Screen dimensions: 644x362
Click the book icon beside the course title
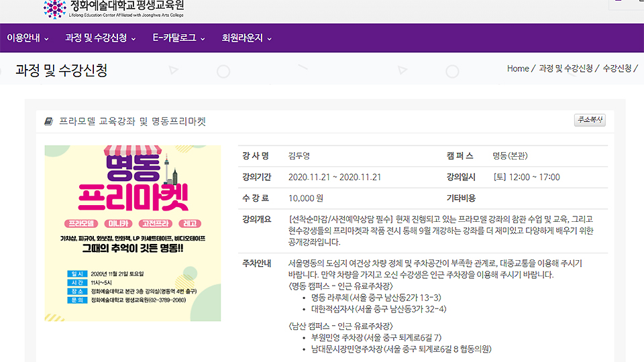(x=48, y=121)
